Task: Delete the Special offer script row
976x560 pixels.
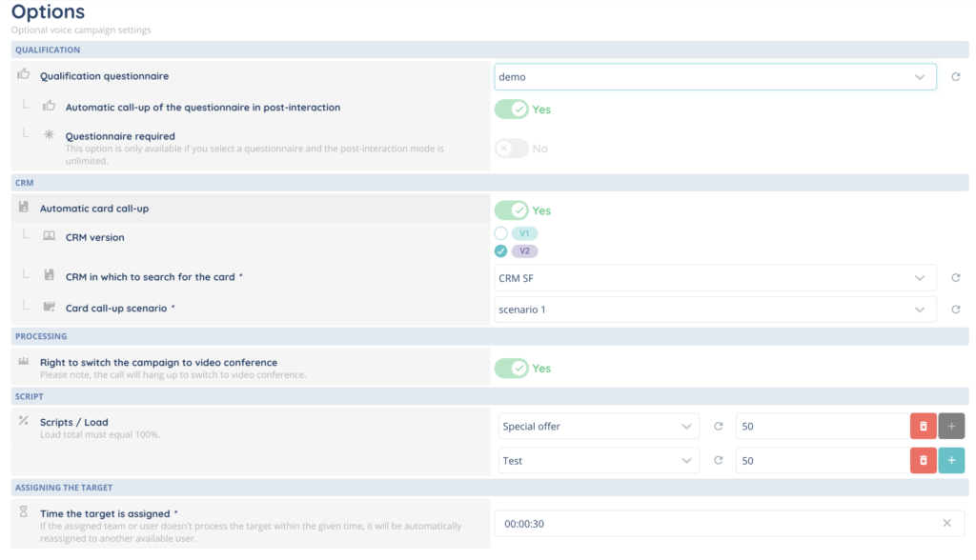Action: pyautogui.click(x=922, y=427)
